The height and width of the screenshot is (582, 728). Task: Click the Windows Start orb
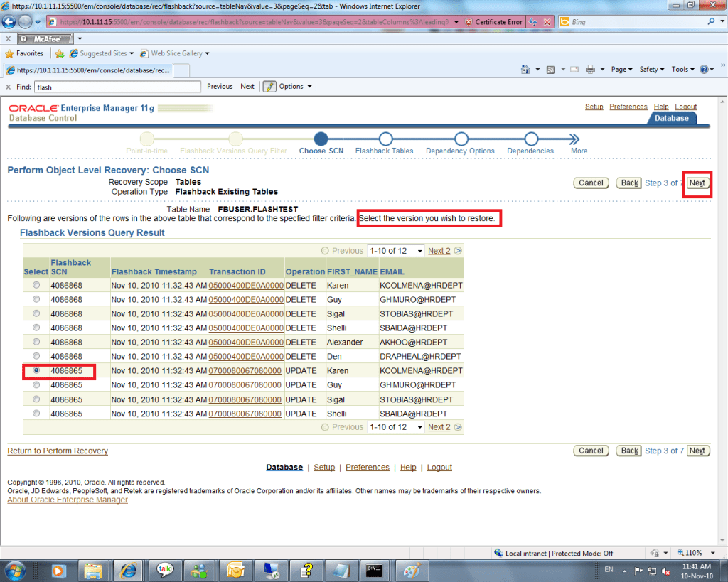coord(16,569)
